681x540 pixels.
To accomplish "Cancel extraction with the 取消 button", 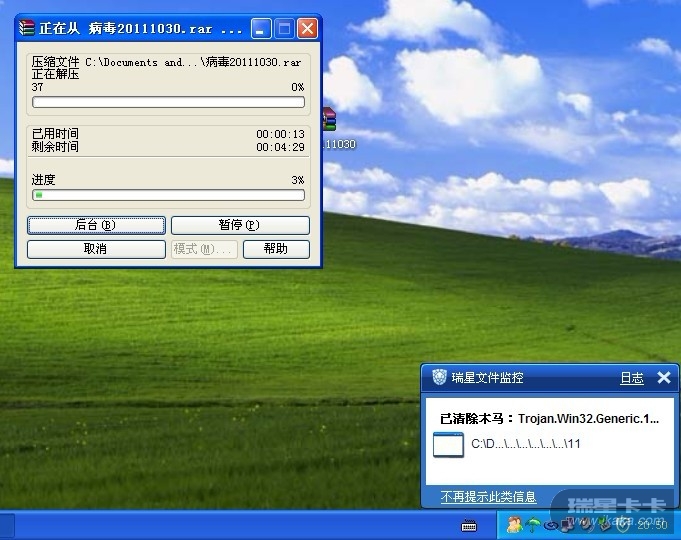I will coord(96,249).
